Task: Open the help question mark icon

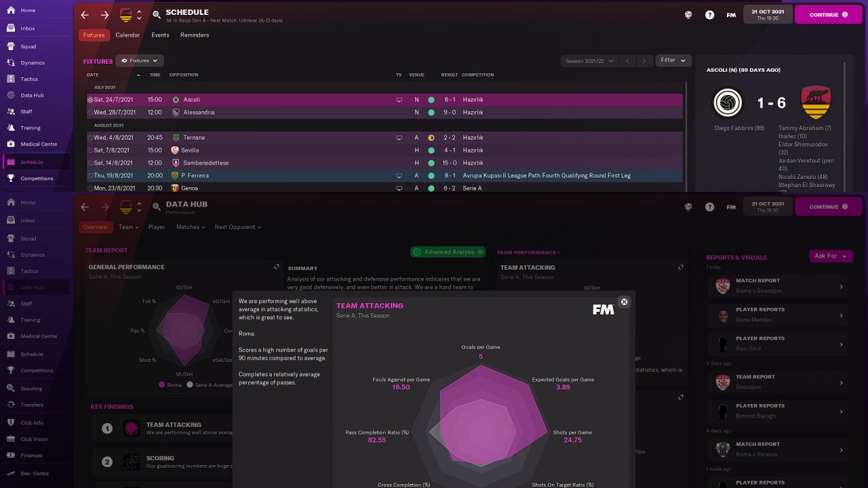Action: [x=709, y=14]
